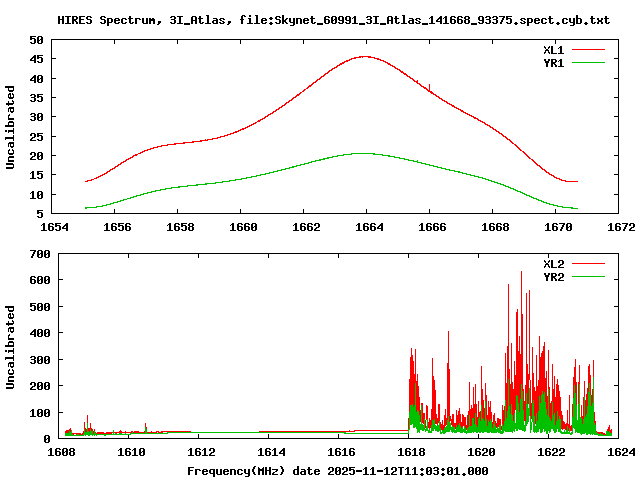This screenshot has height=480, width=640.
Task: Click the 1608 tick label on lower x-axis
Action: [x=62, y=452]
